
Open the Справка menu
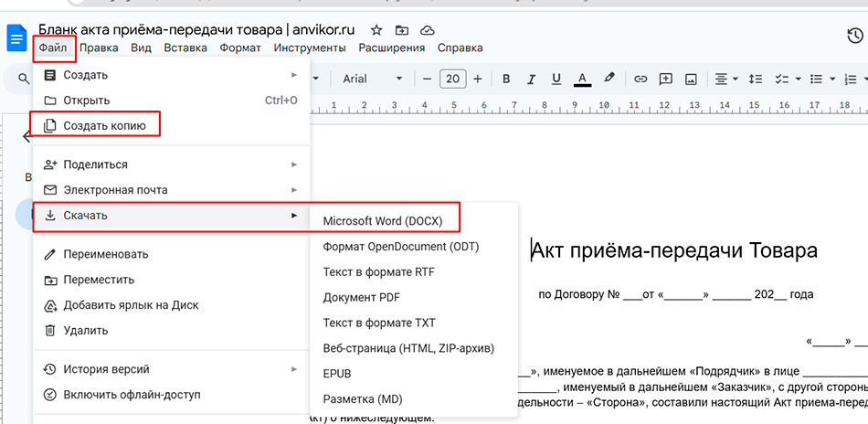(x=460, y=48)
